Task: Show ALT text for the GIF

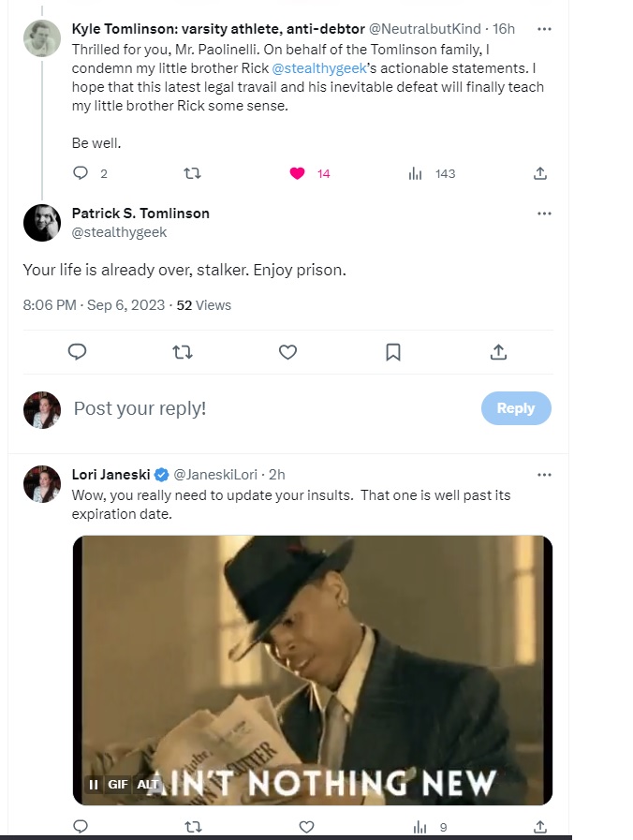Action: click(148, 784)
